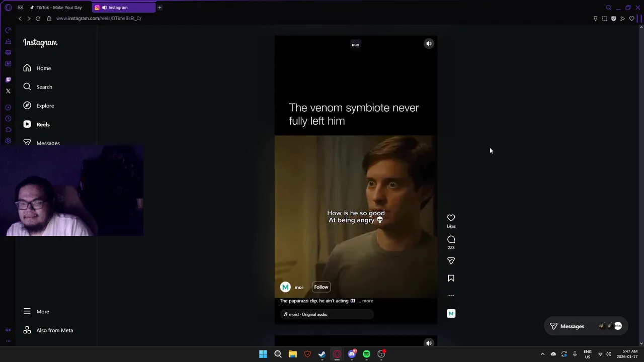Image resolution: width=644 pixels, height=362 pixels.
Task: Bookmark page with heart icon in toolbar
Action: (x=631, y=19)
